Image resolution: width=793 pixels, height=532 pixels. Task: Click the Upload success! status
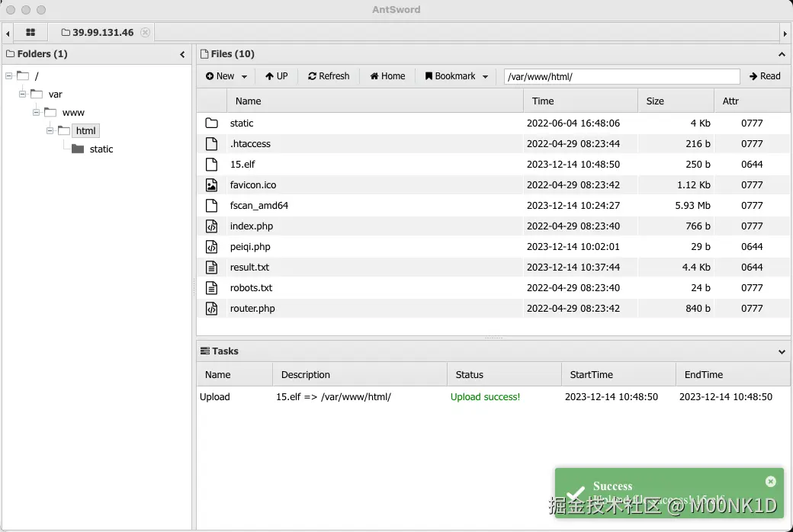point(485,397)
